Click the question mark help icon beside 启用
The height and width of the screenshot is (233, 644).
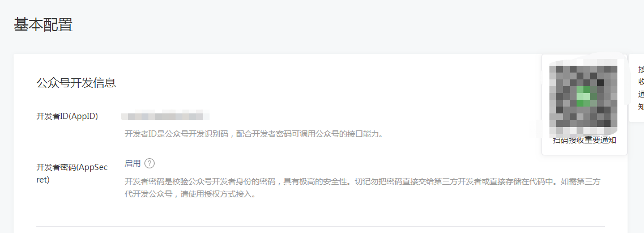pos(150,163)
